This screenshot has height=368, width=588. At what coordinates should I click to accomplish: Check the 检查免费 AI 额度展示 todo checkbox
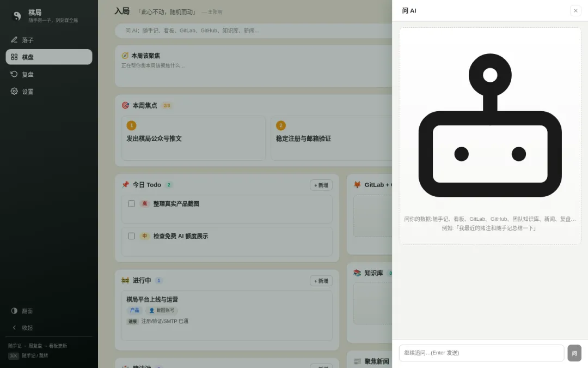[131, 236]
